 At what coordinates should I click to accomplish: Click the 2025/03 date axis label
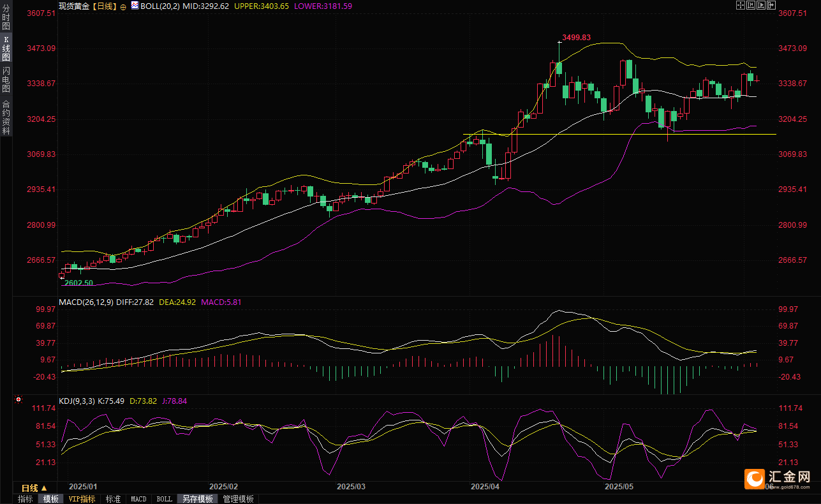pos(351,486)
